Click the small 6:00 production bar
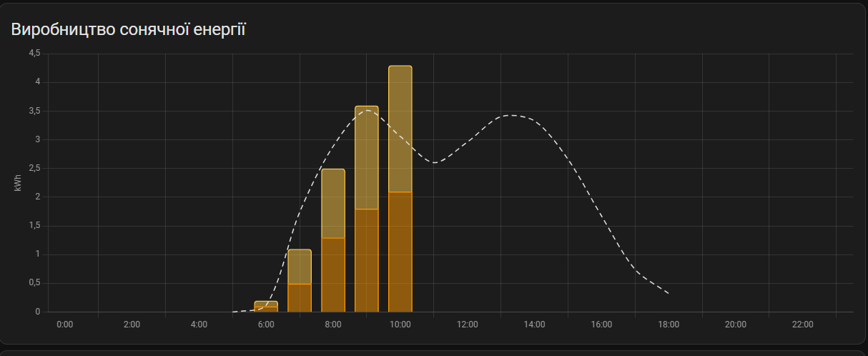Screen dimensions: 868x356 266,307
